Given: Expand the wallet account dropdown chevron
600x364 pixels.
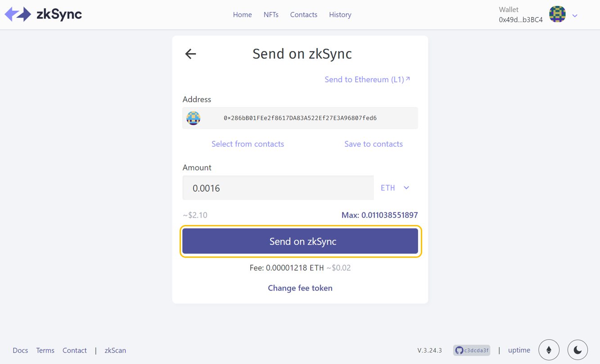Looking at the screenshot, I should [575, 16].
